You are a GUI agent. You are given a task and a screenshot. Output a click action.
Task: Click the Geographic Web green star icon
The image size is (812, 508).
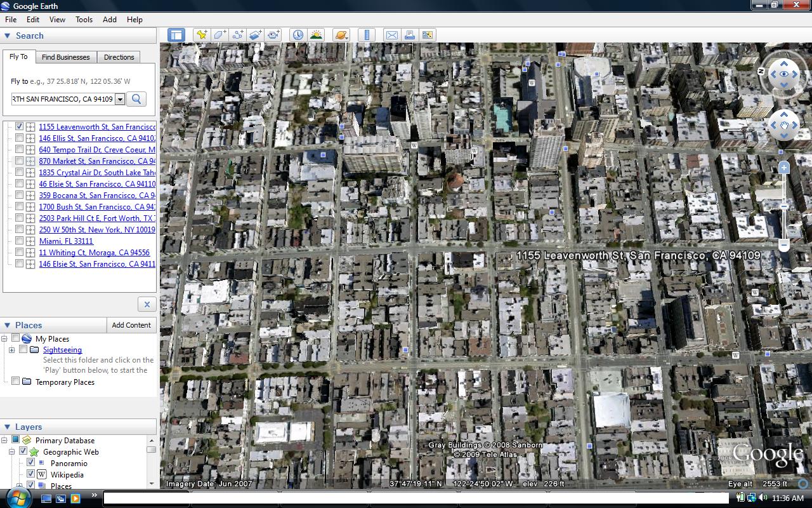click(34, 452)
